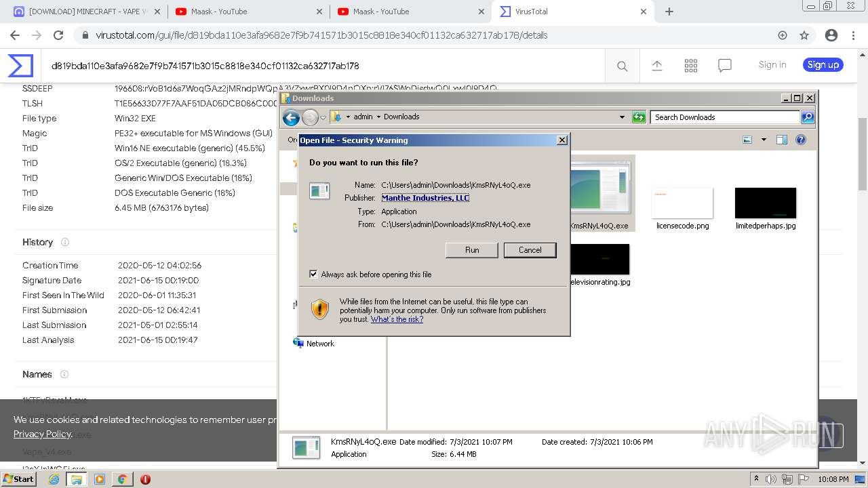
Task: Open the VirusTotal comment bubble icon
Action: (x=725, y=65)
